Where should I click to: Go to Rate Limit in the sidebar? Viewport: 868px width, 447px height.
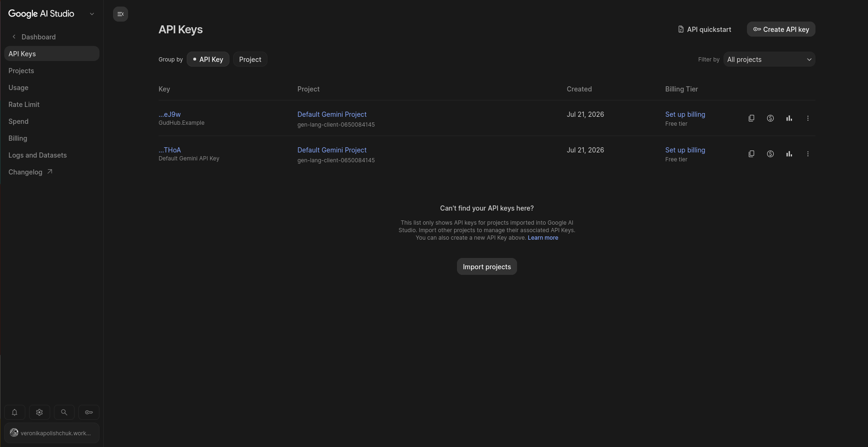24,105
